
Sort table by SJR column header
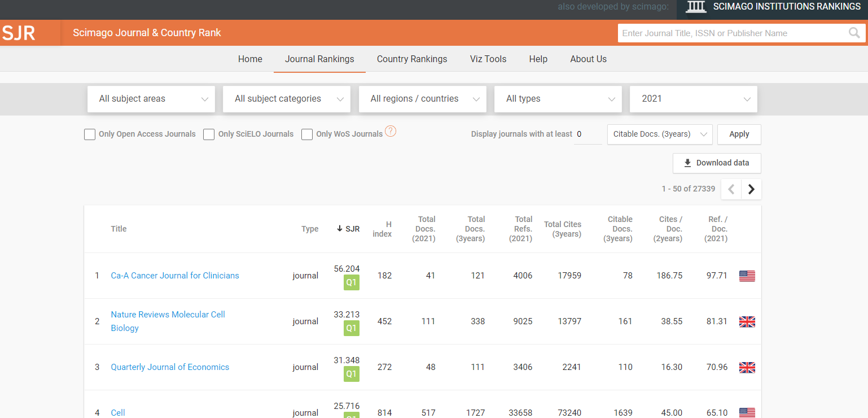(348, 229)
